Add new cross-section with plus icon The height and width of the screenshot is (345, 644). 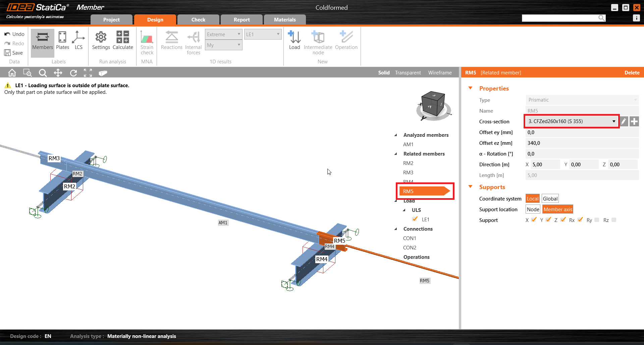click(x=634, y=121)
